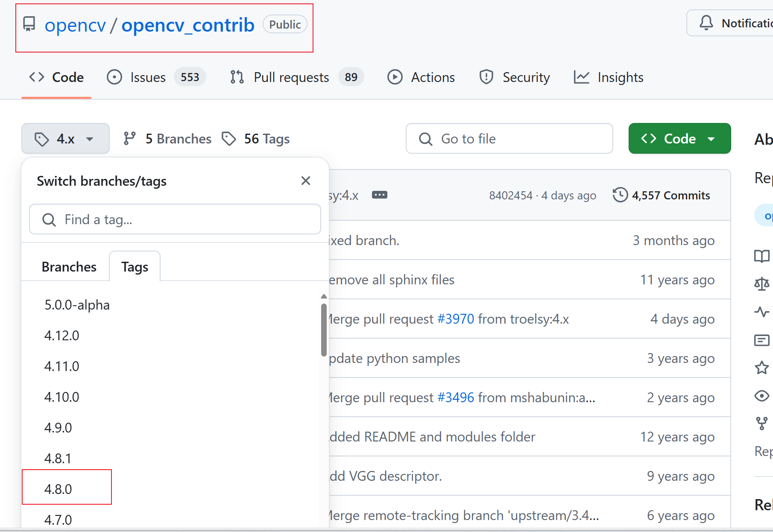Click the scroll-up arrow of tag list
773x532 pixels.
(324, 297)
